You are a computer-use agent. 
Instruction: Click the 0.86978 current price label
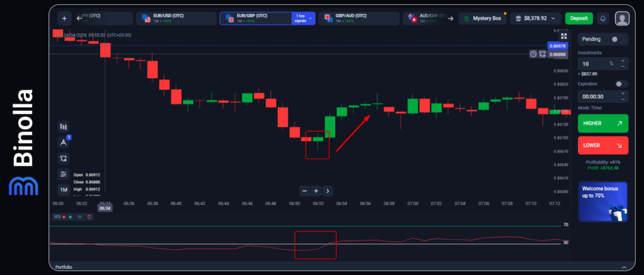[557, 46]
